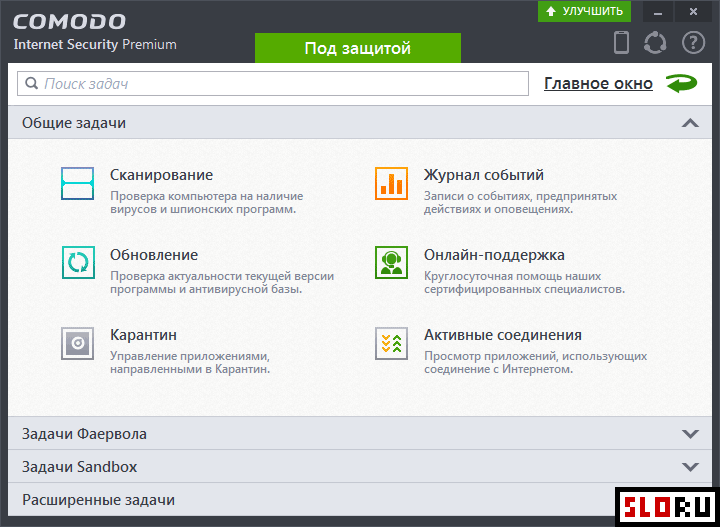720x527 pixels.
Task: Click the Главное окно link
Action: pyautogui.click(x=598, y=84)
